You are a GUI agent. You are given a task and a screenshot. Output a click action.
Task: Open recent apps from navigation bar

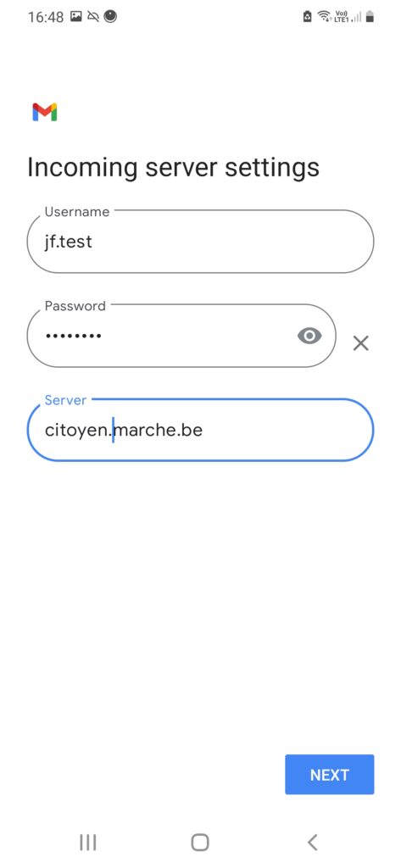[x=87, y=843]
